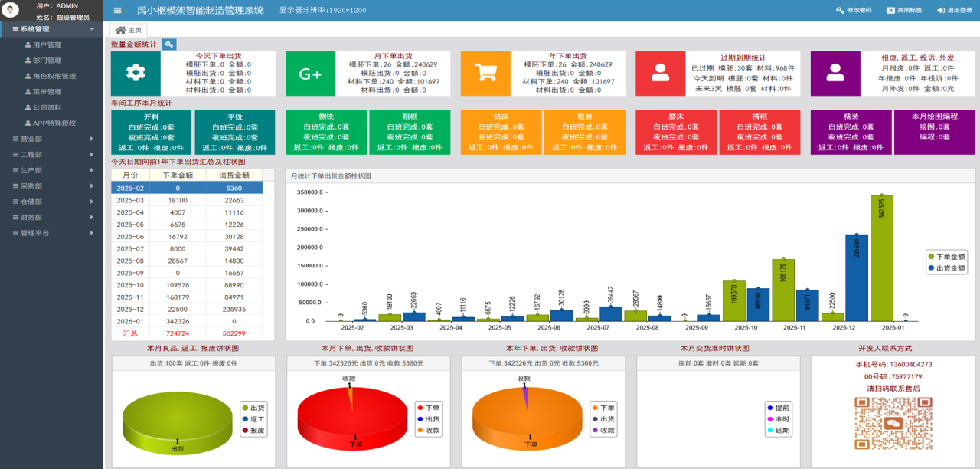This screenshot has height=469, width=980.
Task: Expand the 生产部 sidebar menu
Action: click(x=51, y=170)
